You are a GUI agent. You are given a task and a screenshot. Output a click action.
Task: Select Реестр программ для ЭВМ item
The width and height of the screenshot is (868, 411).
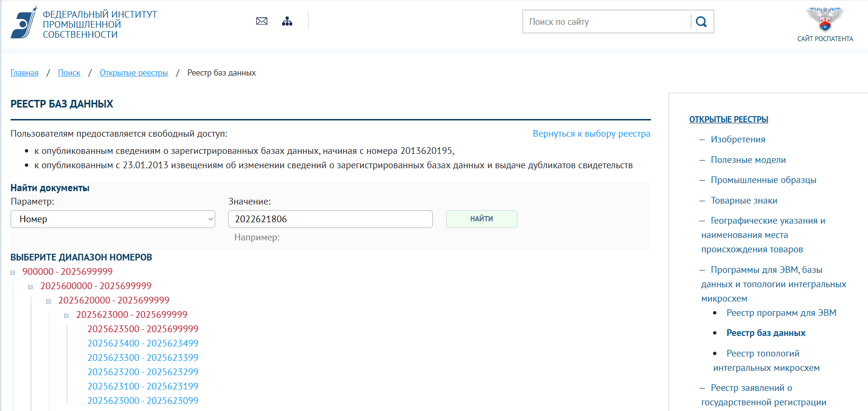click(781, 313)
